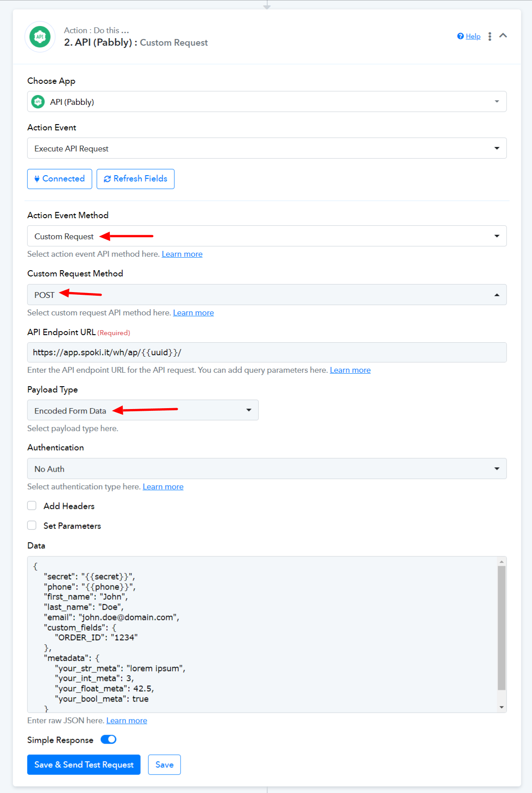Expand the Payload Type dropdown
This screenshot has height=793, width=532.
coord(143,410)
